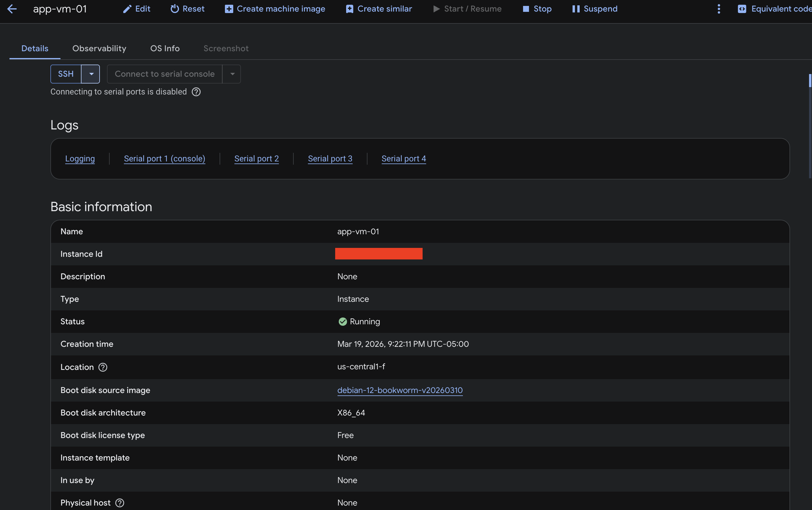Click the SSH button
The image size is (812, 510).
pyautogui.click(x=65, y=74)
